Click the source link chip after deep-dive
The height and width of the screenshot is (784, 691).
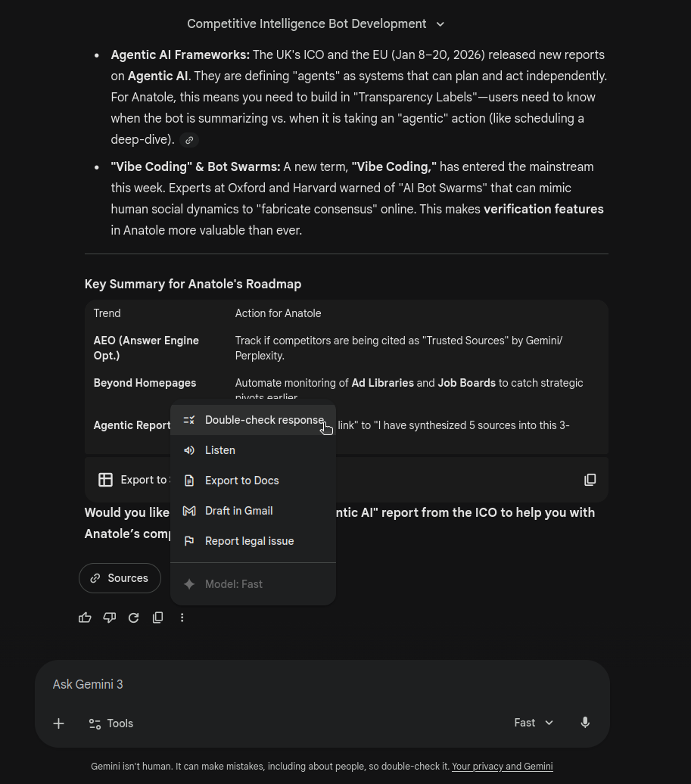tap(189, 140)
